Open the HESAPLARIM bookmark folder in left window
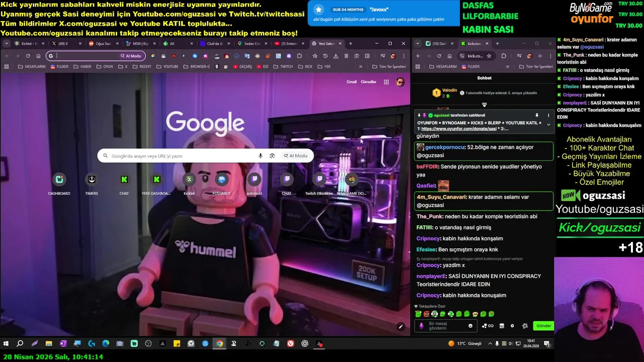 [31, 66]
